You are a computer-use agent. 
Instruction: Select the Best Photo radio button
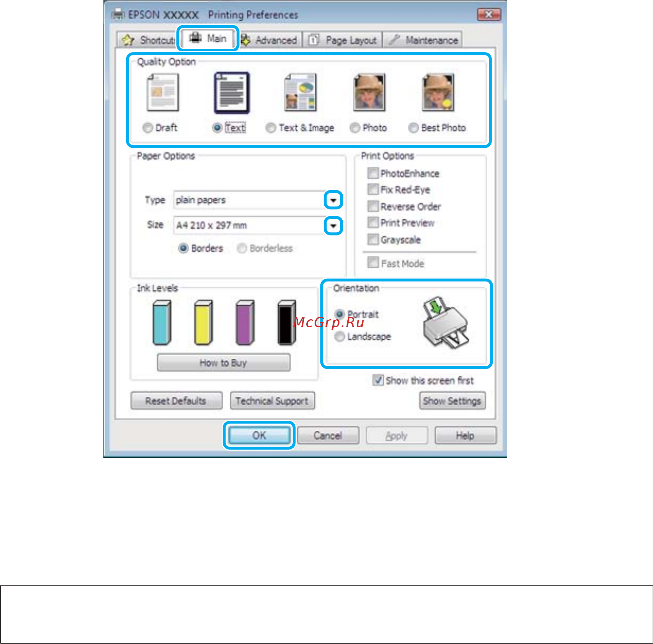tap(414, 128)
